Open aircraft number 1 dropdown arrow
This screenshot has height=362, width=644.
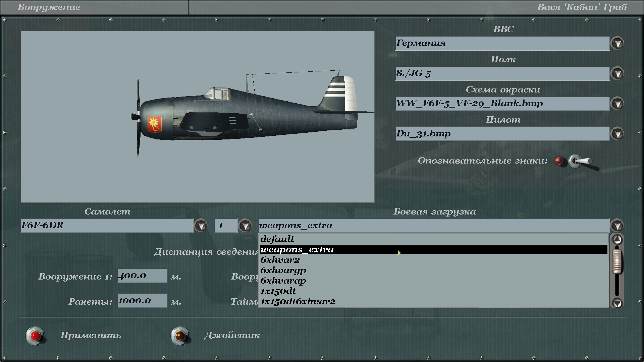(x=245, y=226)
